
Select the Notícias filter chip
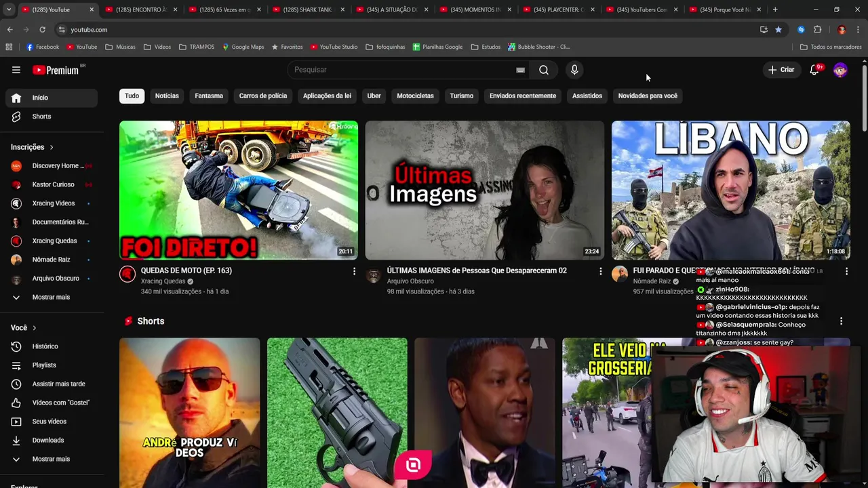(x=167, y=96)
